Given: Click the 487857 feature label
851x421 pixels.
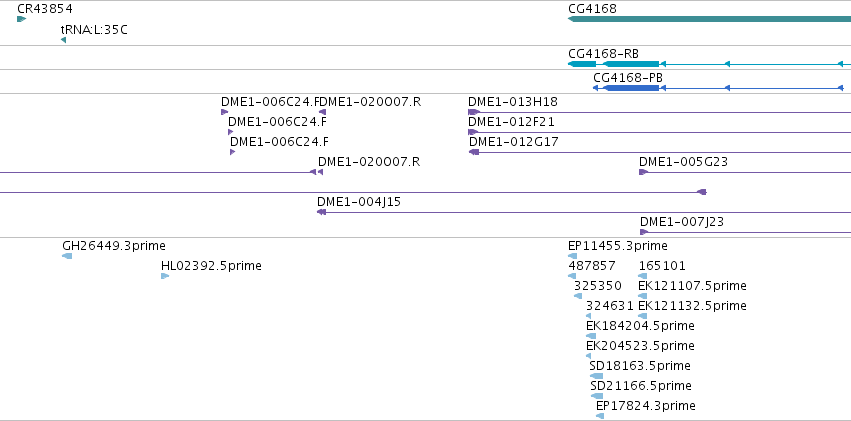Looking at the screenshot, I should click(x=592, y=266).
